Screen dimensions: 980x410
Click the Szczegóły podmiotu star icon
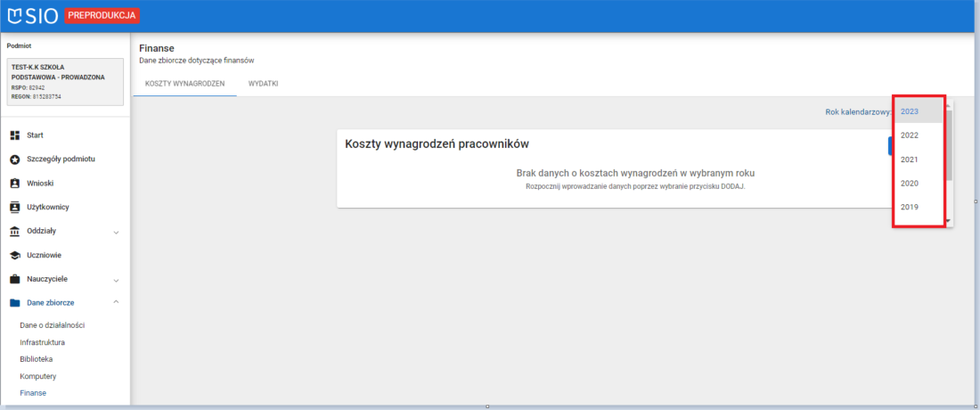pos(14,159)
